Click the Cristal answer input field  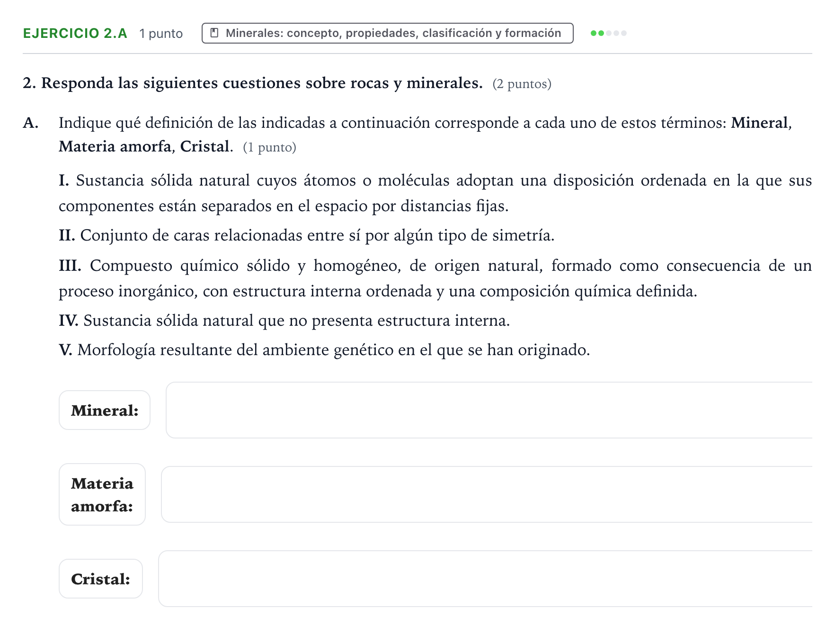(485, 579)
